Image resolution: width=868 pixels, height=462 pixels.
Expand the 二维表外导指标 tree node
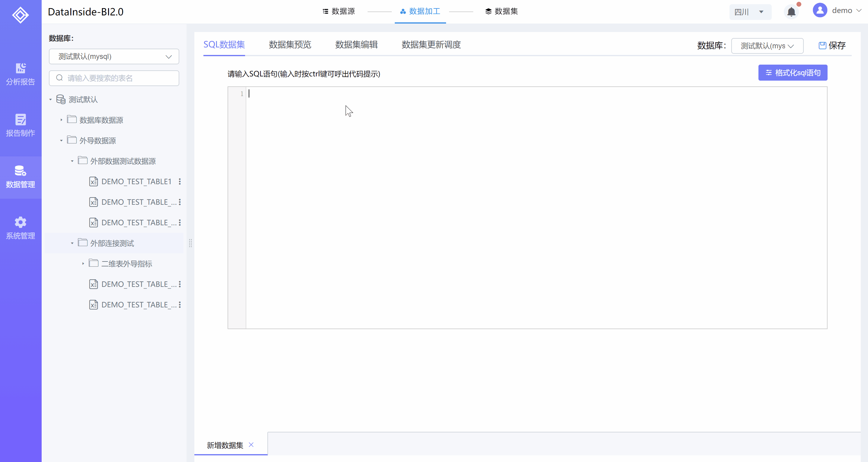click(x=83, y=264)
